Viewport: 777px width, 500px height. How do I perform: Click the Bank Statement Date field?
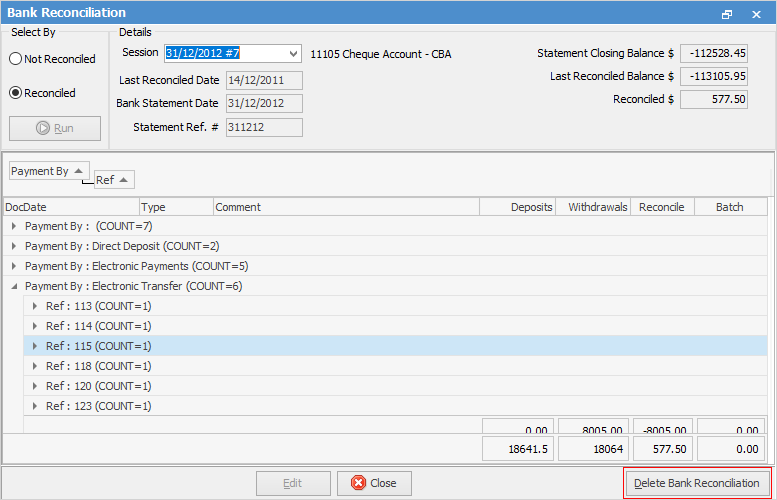(264, 103)
